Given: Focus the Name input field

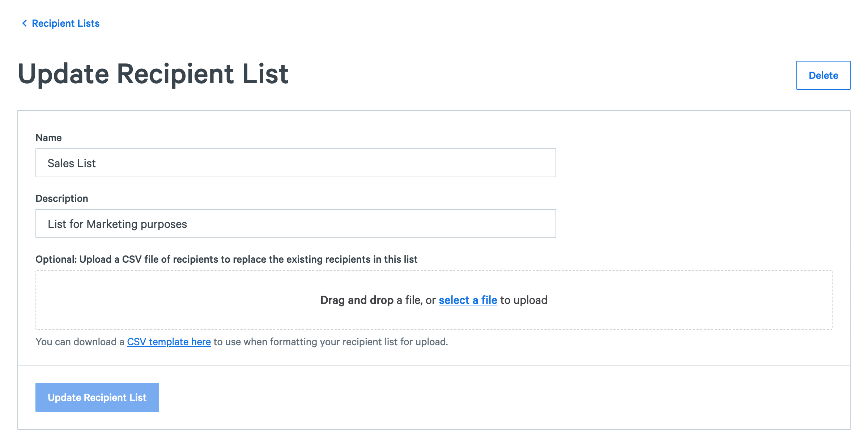Looking at the screenshot, I should click(295, 163).
